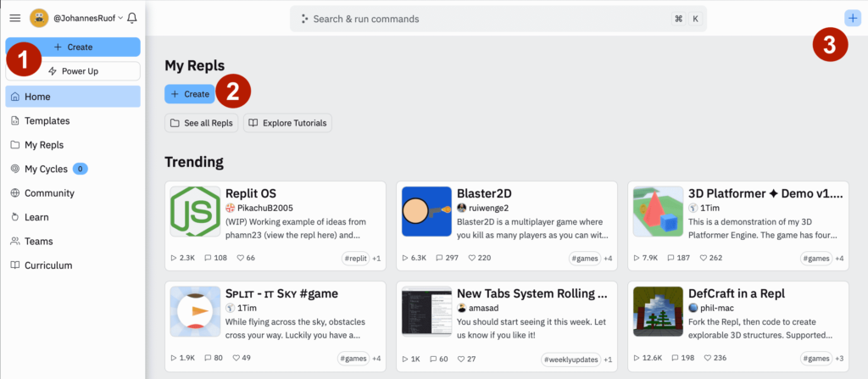The width and height of the screenshot is (868, 379).
Task: Open Split-it Sky game thumbnail
Action: [x=195, y=311]
